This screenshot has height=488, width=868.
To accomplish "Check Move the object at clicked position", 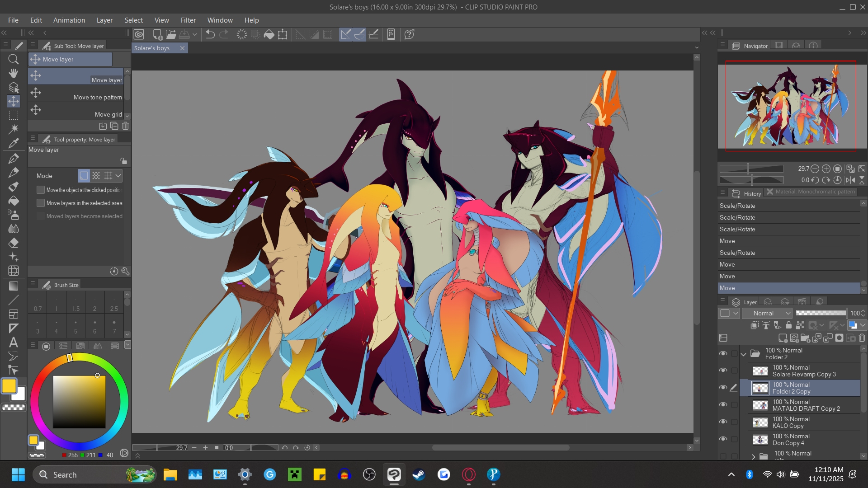I will 41,190.
